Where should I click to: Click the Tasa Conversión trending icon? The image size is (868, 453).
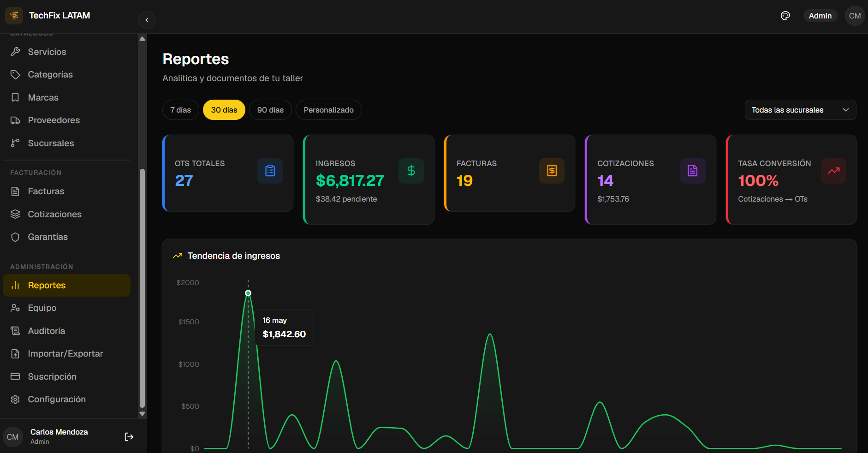coord(833,171)
